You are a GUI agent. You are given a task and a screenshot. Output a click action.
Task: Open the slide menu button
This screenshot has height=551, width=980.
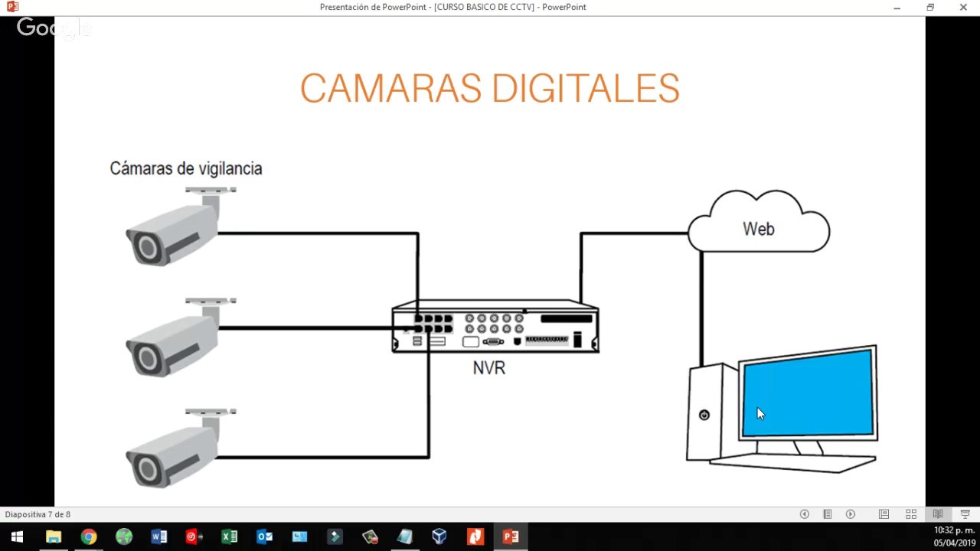pos(827,514)
